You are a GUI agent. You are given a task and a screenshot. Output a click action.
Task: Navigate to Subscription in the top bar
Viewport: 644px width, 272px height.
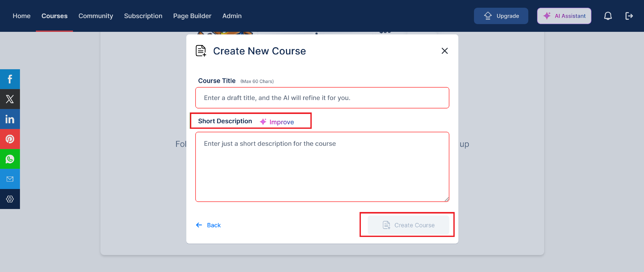click(x=143, y=16)
